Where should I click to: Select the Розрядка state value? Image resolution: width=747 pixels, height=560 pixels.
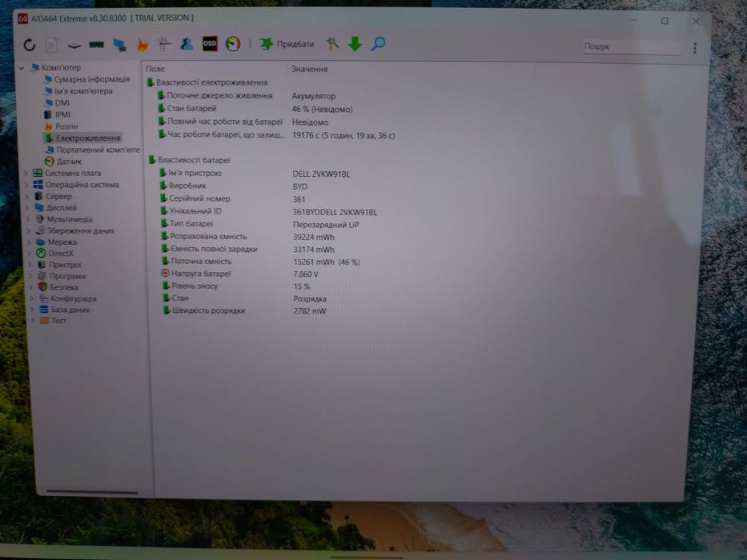coord(310,299)
